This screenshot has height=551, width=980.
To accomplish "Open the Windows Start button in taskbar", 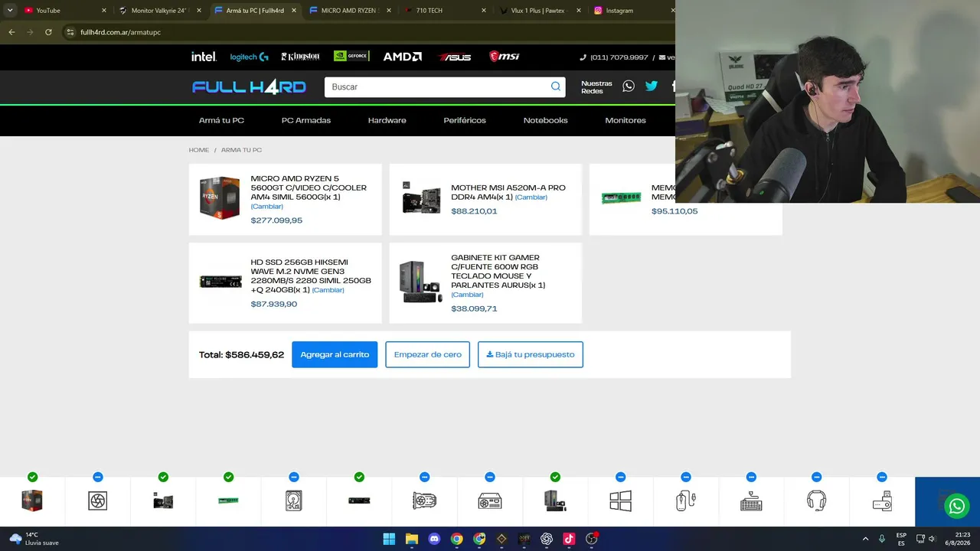I will click(x=389, y=539).
